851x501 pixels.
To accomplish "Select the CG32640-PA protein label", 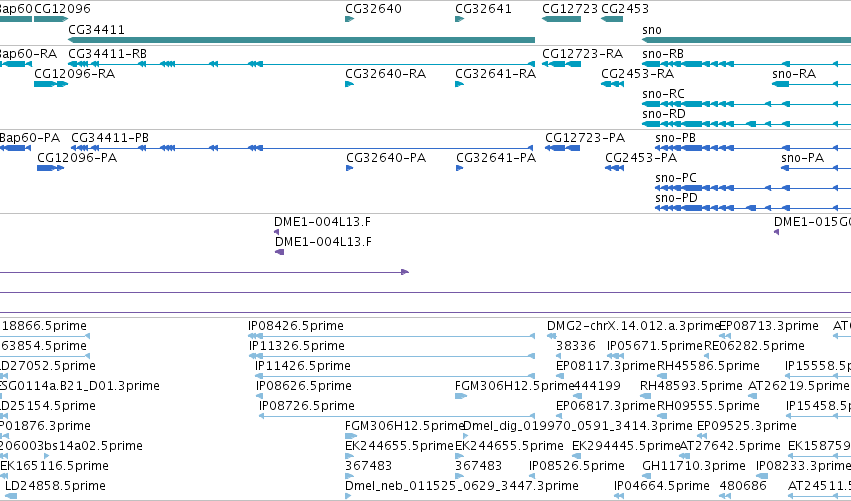I will (386, 158).
